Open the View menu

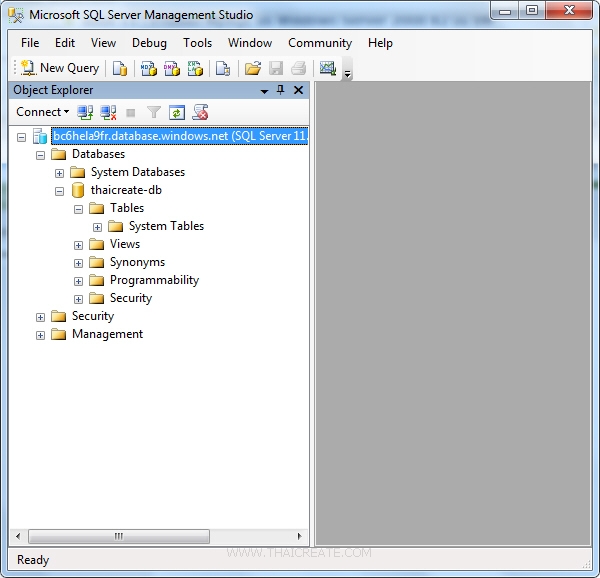pyautogui.click(x=103, y=43)
